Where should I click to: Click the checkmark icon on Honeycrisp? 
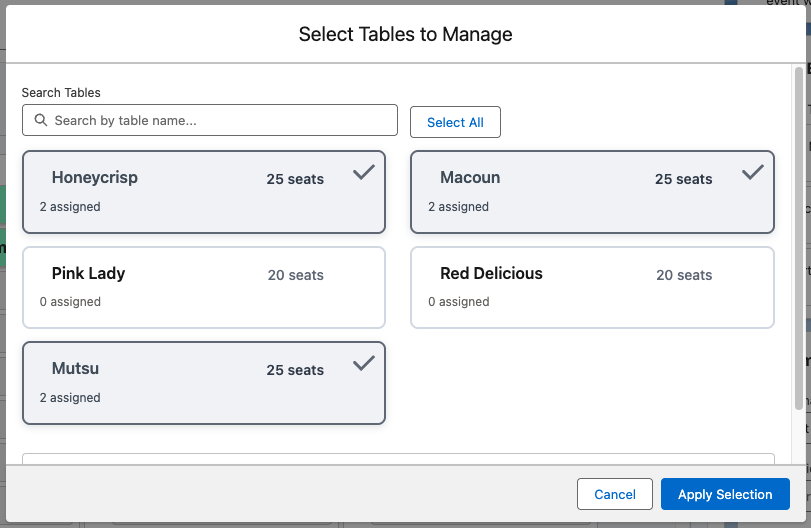364,173
